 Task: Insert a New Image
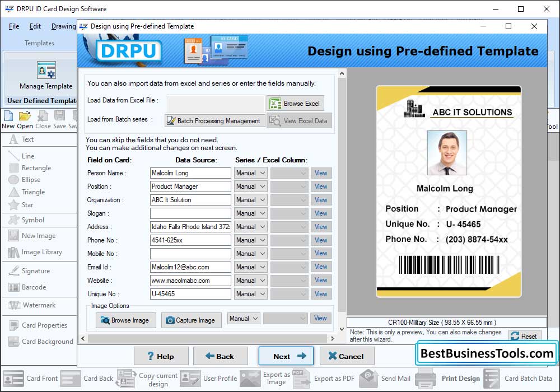[32, 236]
